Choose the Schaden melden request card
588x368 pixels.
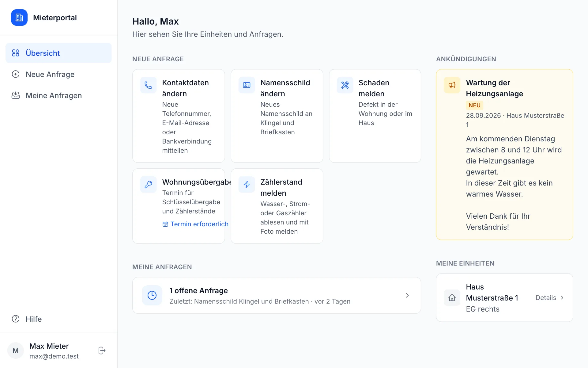click(375, 116)
